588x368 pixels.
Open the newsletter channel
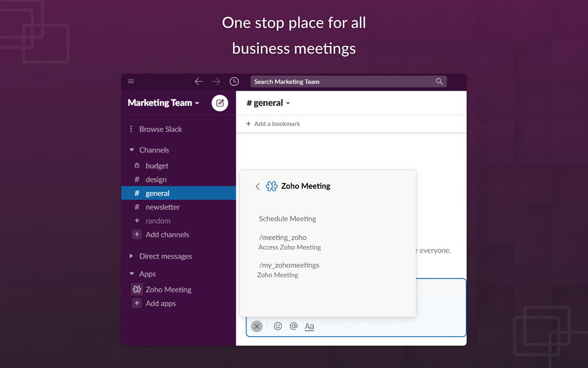pos(163,207)
